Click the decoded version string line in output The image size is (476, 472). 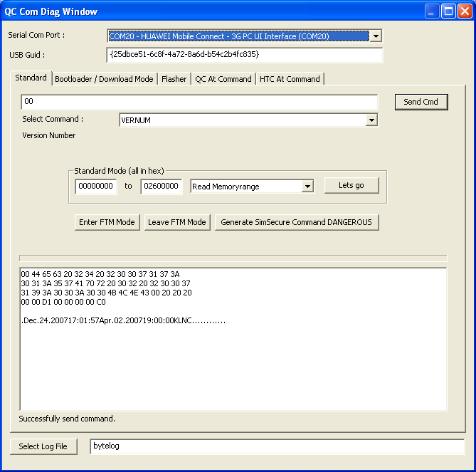pos(124,321)
